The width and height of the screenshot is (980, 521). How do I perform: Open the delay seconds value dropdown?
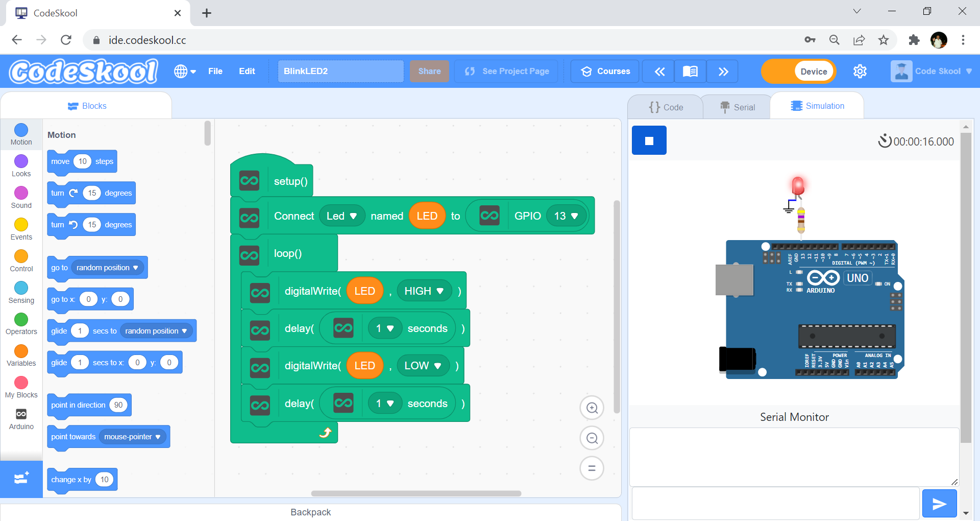click(x=385, y=328)
